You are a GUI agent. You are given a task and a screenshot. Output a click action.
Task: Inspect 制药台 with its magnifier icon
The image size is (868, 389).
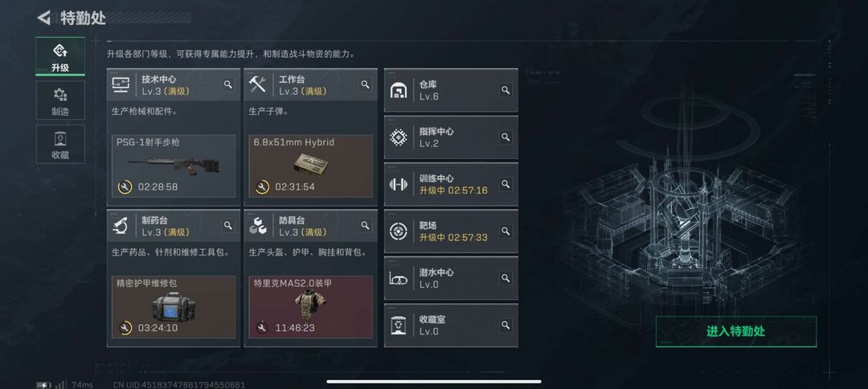tap(228, 225)
